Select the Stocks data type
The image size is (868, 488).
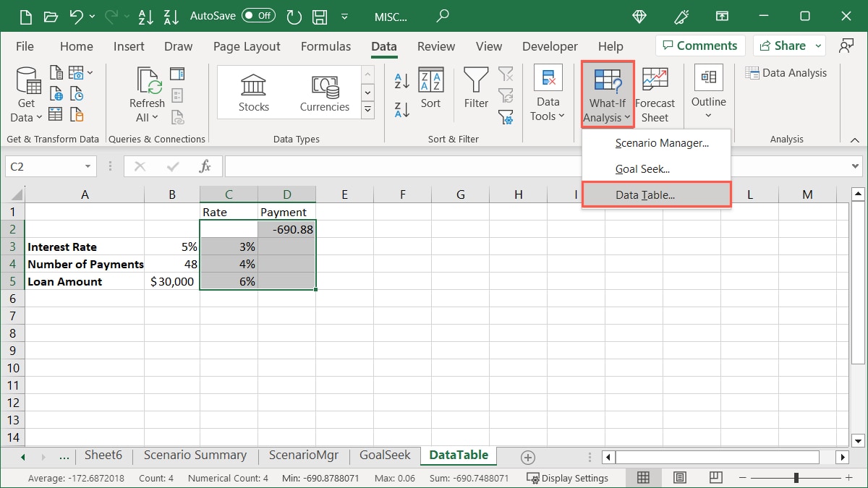pos(253,91)
